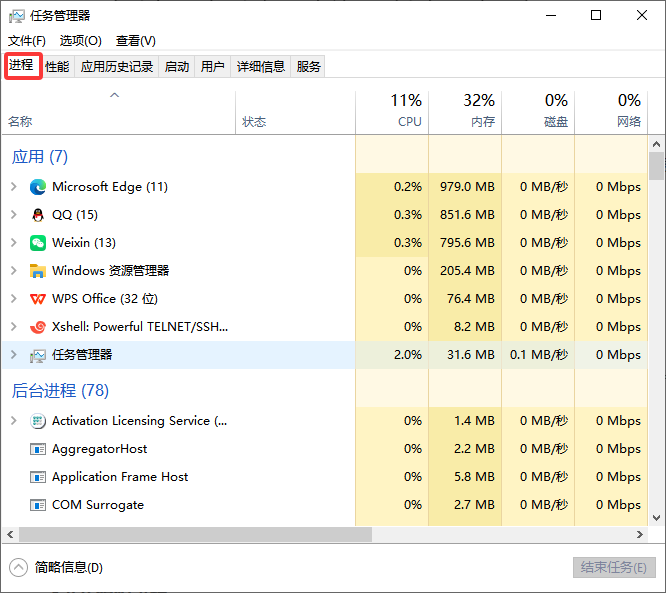Click the Activation Licensing Service icon
666x593 pixels.
38,421
